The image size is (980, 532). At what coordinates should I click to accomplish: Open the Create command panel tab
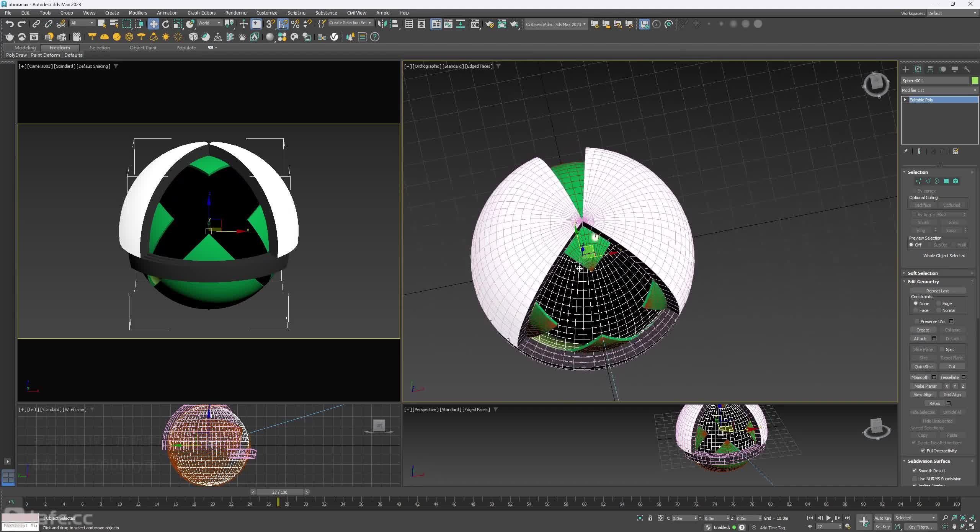point(906,69)
